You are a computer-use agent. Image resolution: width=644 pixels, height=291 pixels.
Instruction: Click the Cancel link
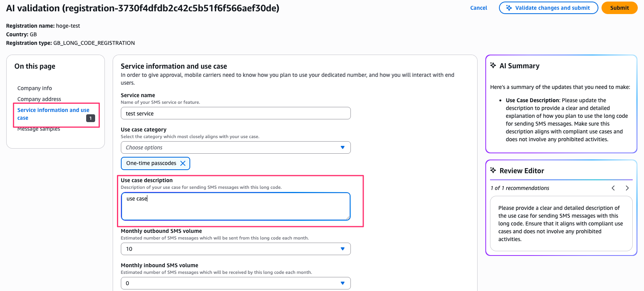pyautogui.click(x=478, y=8)
